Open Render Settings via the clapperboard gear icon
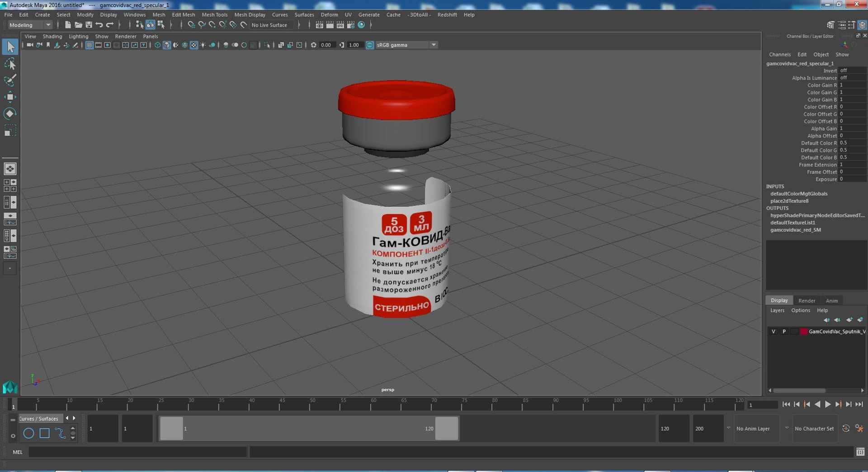The height and width of the screenshot is (472, 868). point(350,25)
